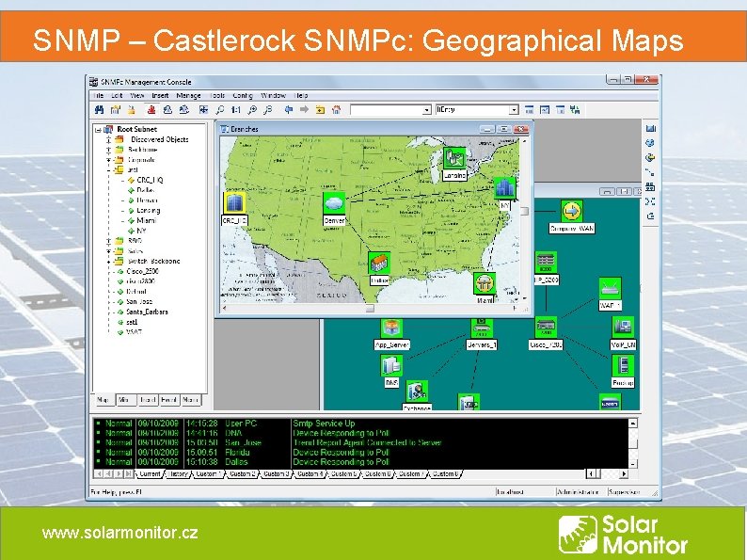Click the zoom-in magnifier toolbar icon
The image size is (747, 560).
click(252, 110)
